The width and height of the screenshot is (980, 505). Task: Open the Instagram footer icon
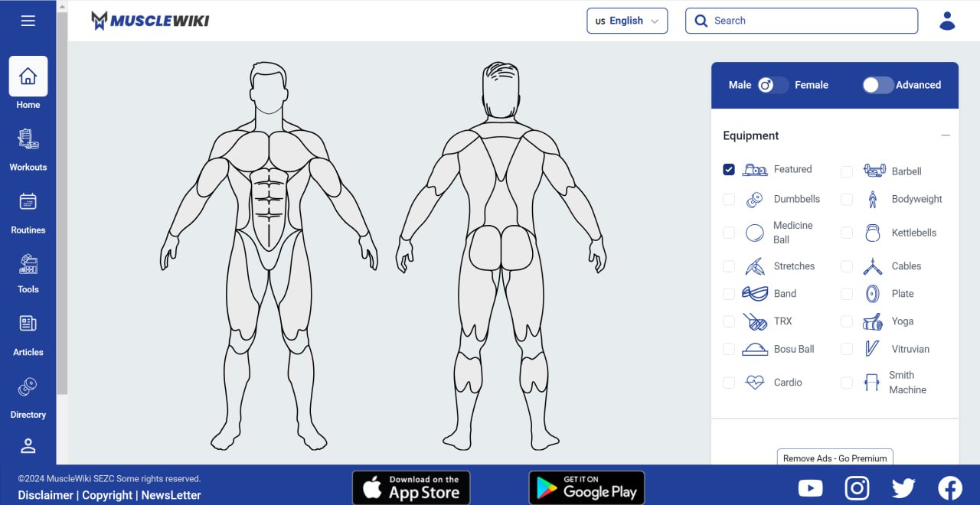tap(857, 487)
